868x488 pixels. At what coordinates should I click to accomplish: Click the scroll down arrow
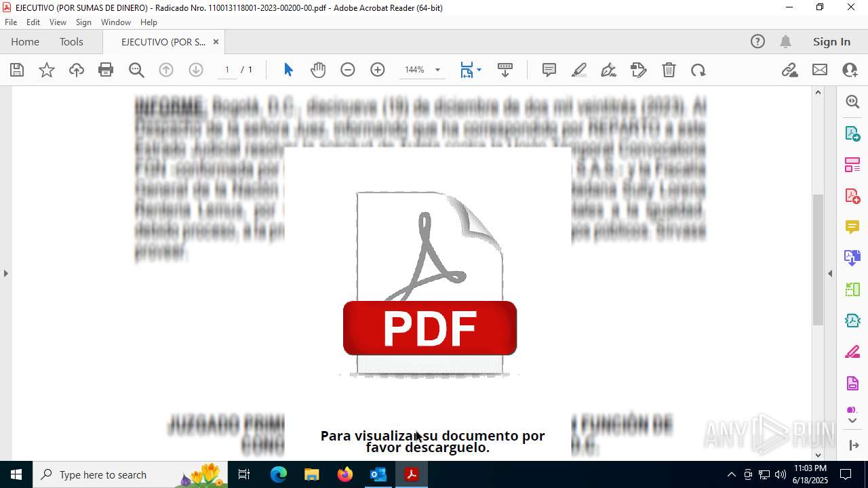tap(818, 455)
